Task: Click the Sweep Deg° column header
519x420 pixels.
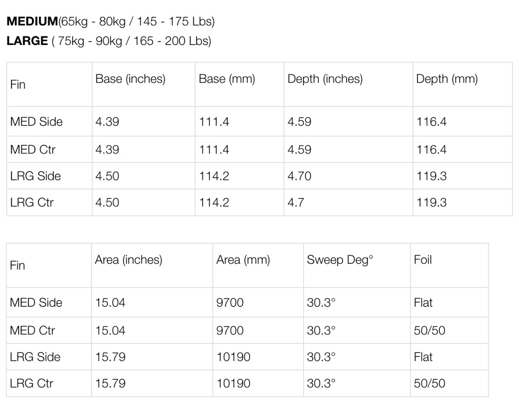Action: 340,260
